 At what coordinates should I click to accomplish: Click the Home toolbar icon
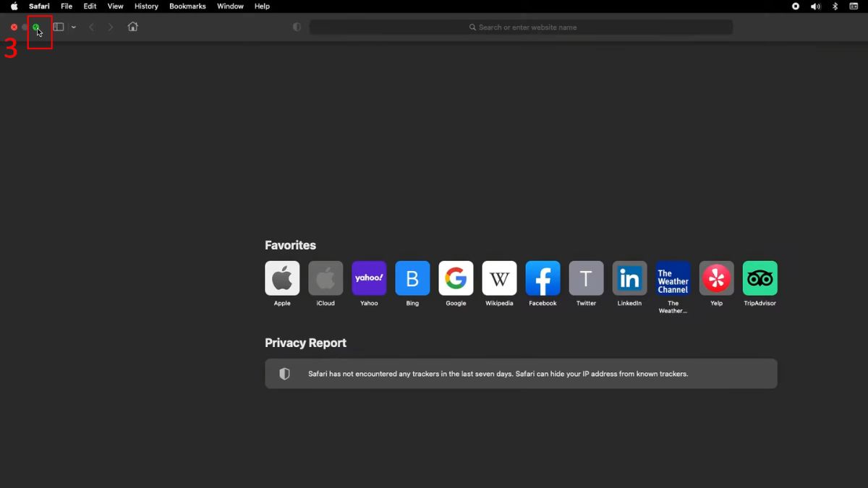132,27
